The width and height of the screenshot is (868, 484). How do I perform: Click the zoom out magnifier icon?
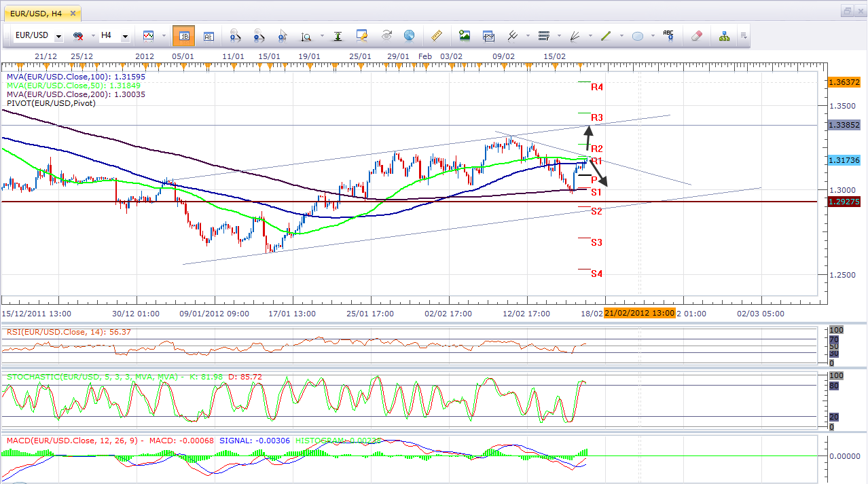tap(259, 36)
